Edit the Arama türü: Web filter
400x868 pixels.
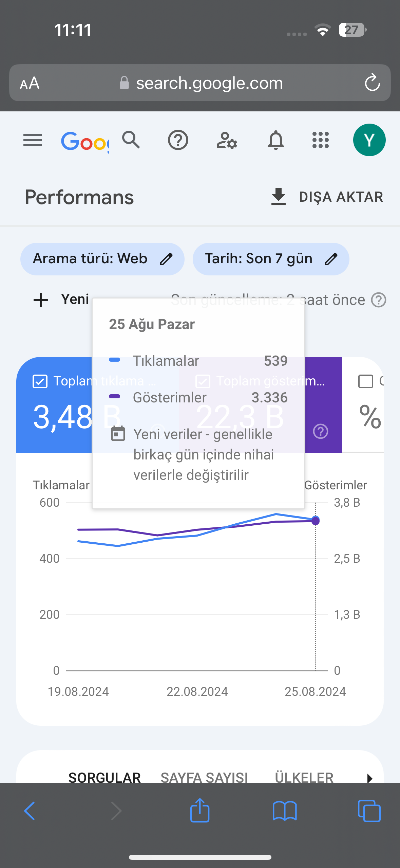click(102, 259)
